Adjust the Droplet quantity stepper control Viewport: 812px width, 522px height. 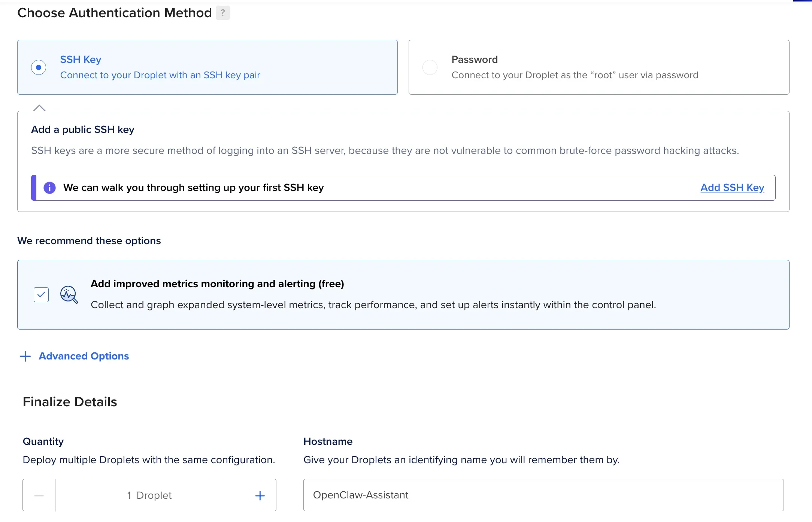(149, 495)
